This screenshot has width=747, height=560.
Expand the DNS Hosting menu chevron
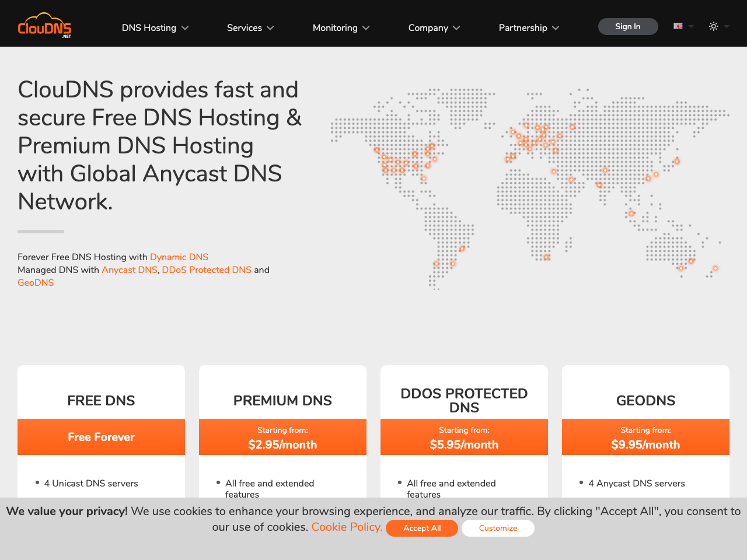185,28
